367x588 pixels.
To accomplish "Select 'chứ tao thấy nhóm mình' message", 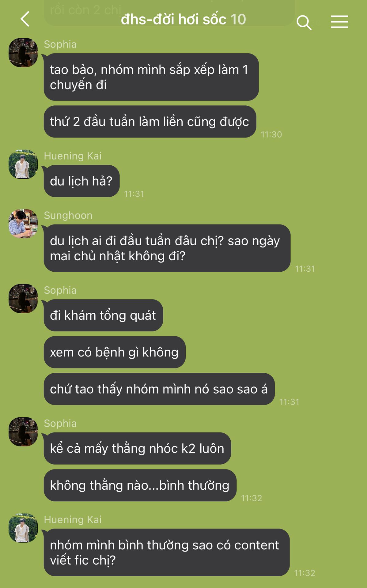I will pos(159,389).
